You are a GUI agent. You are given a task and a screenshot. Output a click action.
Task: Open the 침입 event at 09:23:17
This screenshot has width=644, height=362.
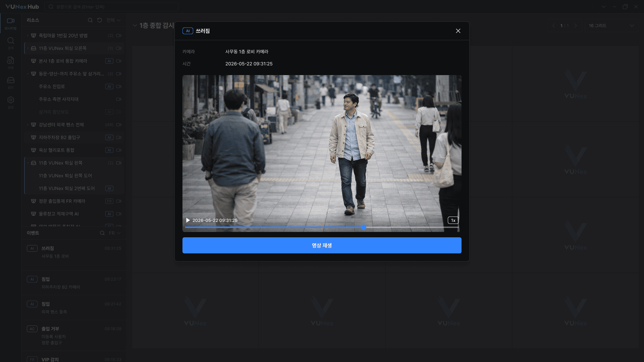pos(74,283)
